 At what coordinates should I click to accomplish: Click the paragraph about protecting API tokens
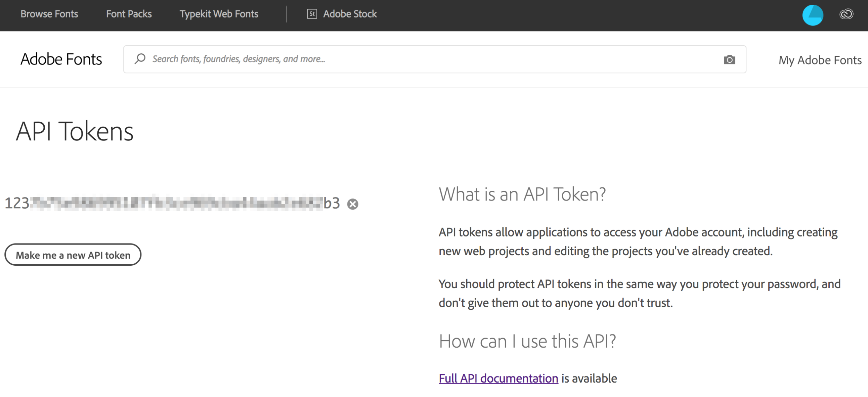point(639,293)
